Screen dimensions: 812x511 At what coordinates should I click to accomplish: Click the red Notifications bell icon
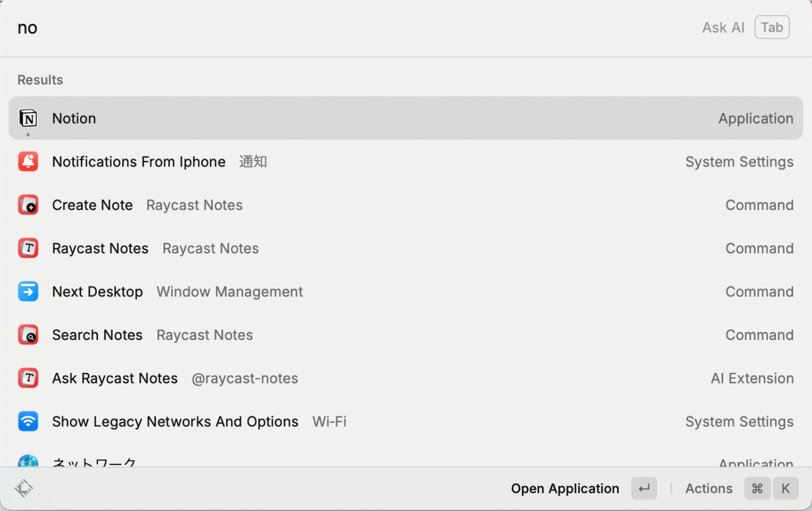tap(28, 162)
